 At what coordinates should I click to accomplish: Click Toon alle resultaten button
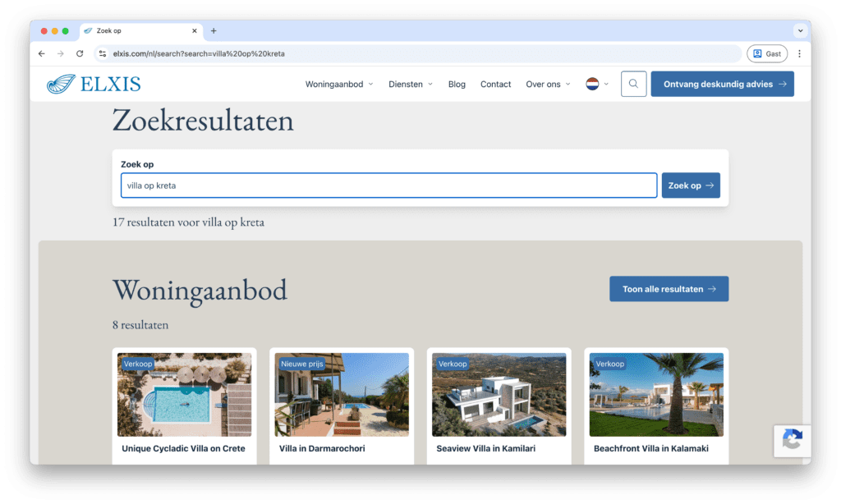(x=669, y=289)
